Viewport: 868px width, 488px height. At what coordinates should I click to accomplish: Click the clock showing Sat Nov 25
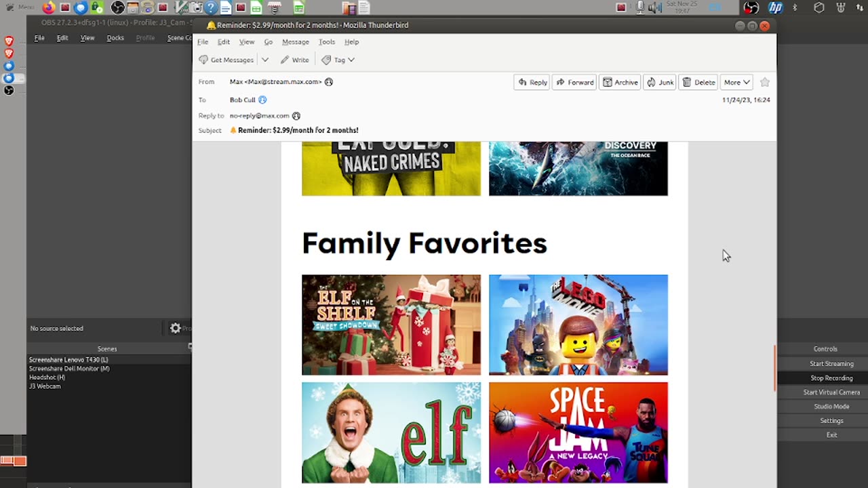coord(682,7)
